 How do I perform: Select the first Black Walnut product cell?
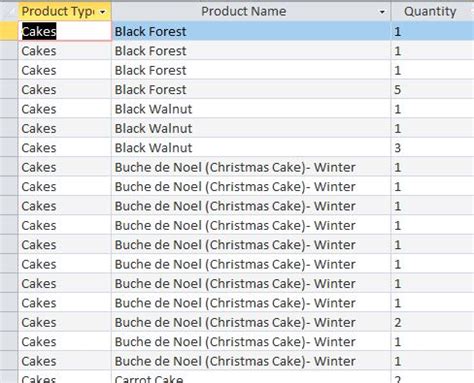tap(251, 109)
